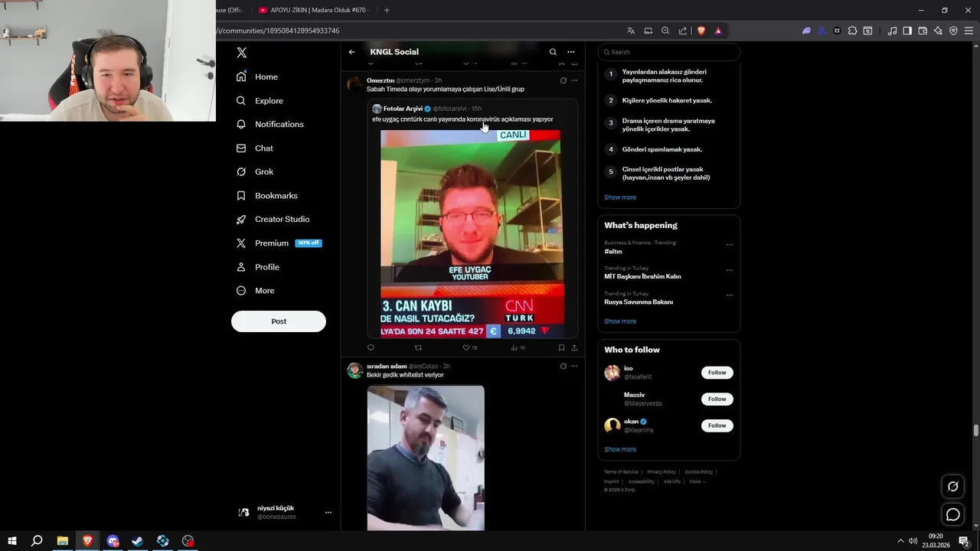
Task: Open Bookmarks in sidebar
Action: [x=266, y=195]
